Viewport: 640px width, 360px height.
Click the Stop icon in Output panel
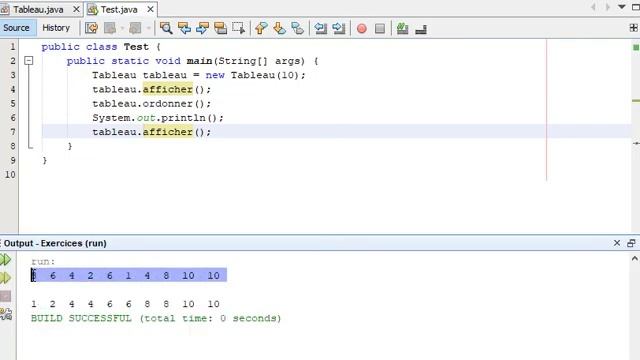tap(5, 296)
